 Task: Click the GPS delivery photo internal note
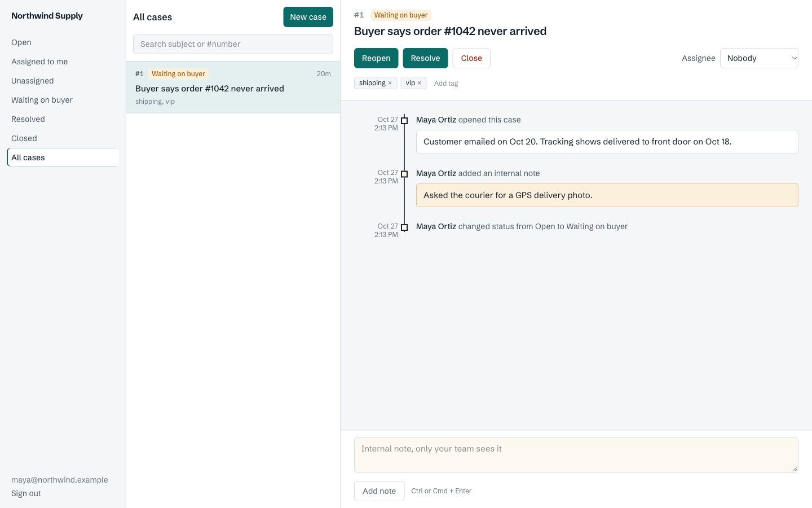(607, 195)
